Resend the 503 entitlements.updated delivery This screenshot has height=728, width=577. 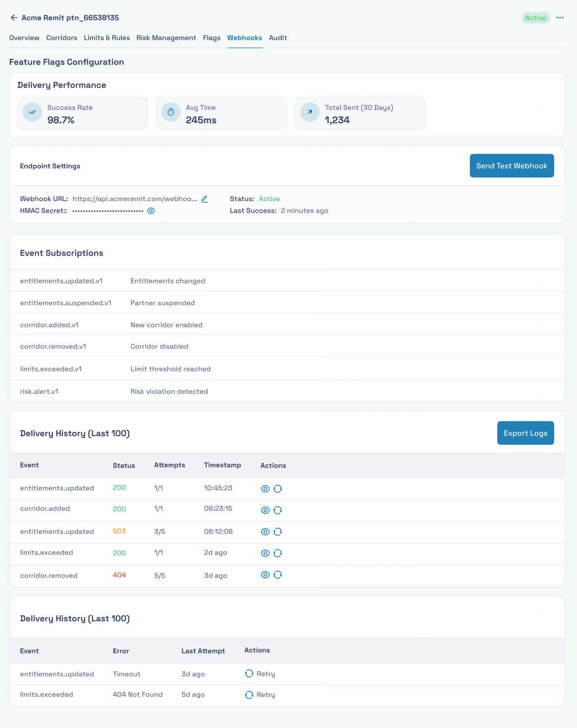click(278, 532)
